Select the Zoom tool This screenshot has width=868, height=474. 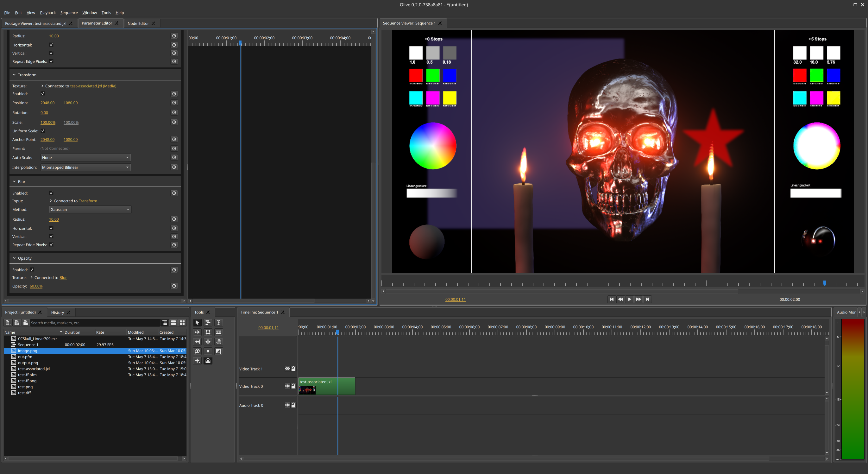[197, 351]
